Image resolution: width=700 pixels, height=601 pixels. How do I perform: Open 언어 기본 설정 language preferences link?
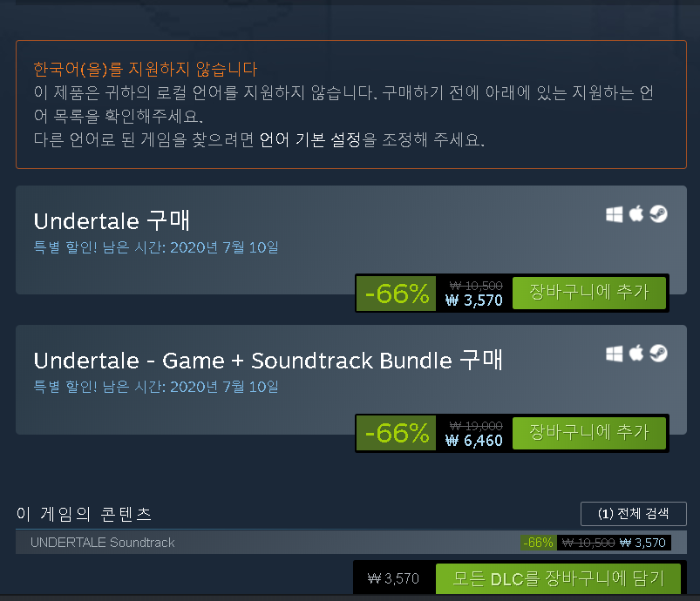pyautogui.click(x=310, y=140)
